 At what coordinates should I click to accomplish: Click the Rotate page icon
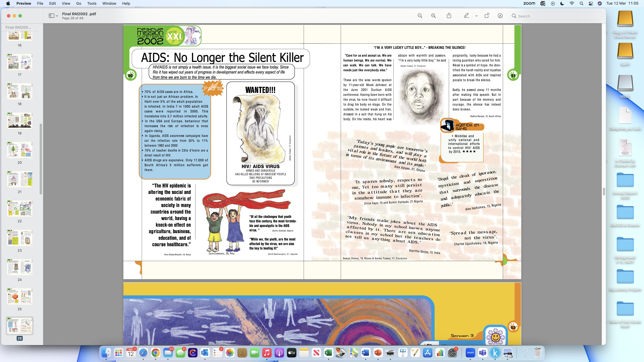pyautogui.click(x=486, y=16)
